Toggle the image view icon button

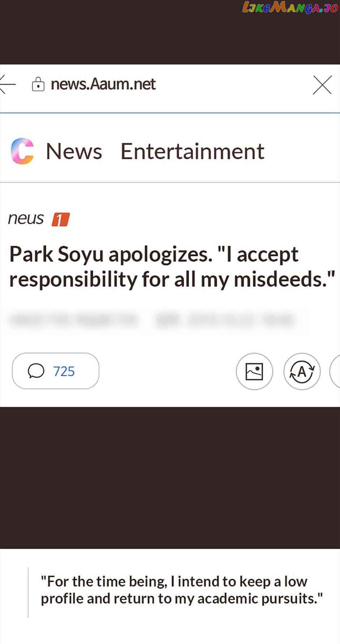tap(254, 371)
